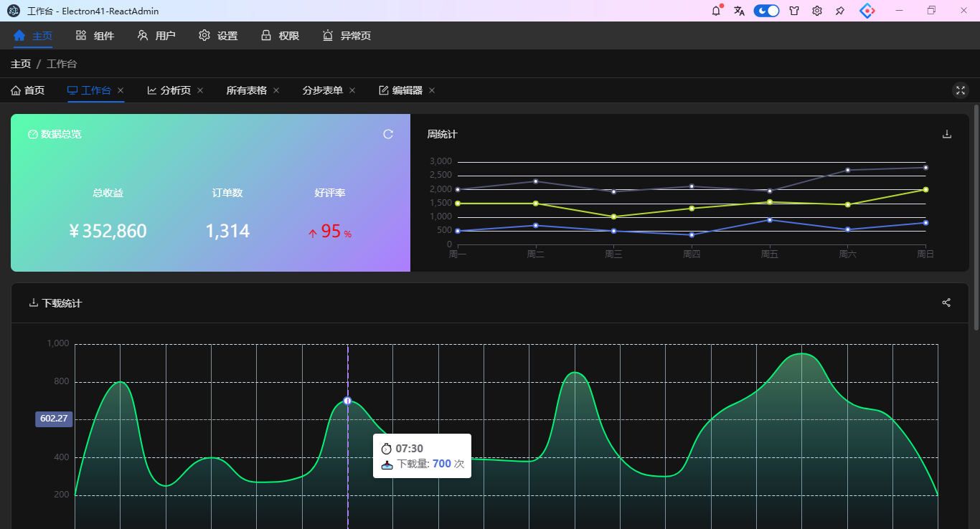The width and height of the screenshot is (980, 529).
Task: Click the 周统计 card title
Action: 442,134
